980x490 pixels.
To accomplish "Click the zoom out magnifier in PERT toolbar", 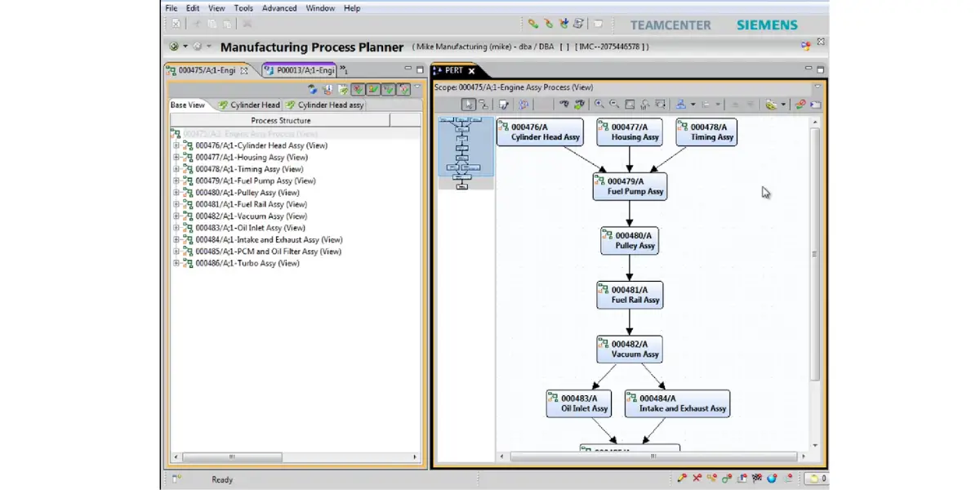I will coord(614,105).
